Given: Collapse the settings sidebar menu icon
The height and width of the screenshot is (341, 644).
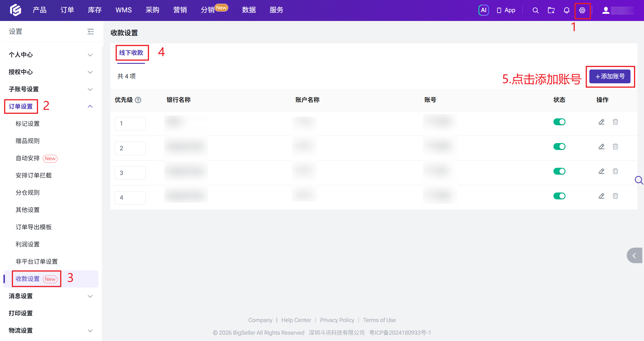Looking at the screenshot, I should coord(91,32).
